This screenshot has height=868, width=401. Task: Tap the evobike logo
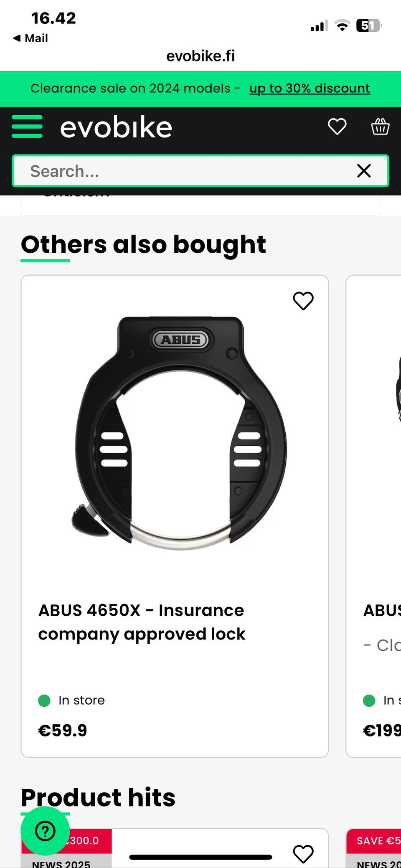tap(116, 127)
